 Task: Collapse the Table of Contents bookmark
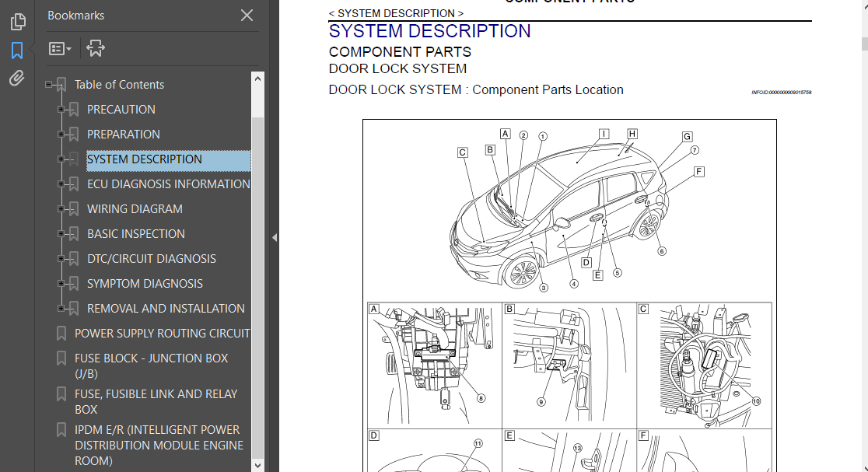click(x=49, y=85)
